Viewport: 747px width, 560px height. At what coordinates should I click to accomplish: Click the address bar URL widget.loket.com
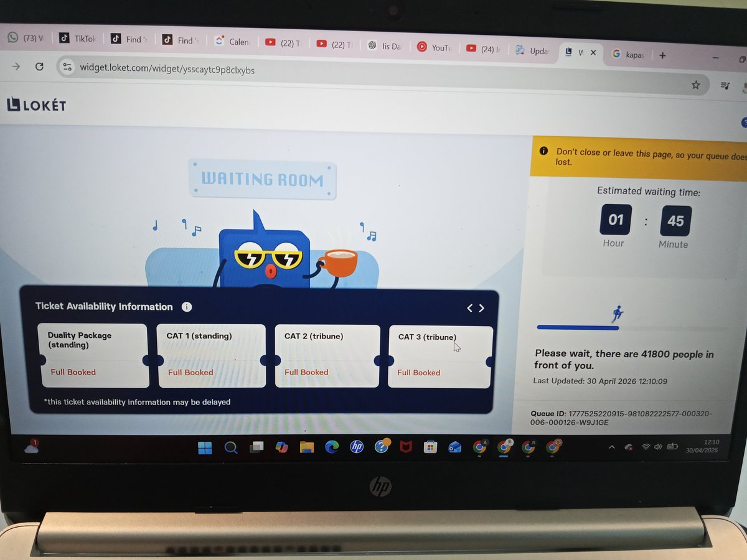(x=167, y=69)
